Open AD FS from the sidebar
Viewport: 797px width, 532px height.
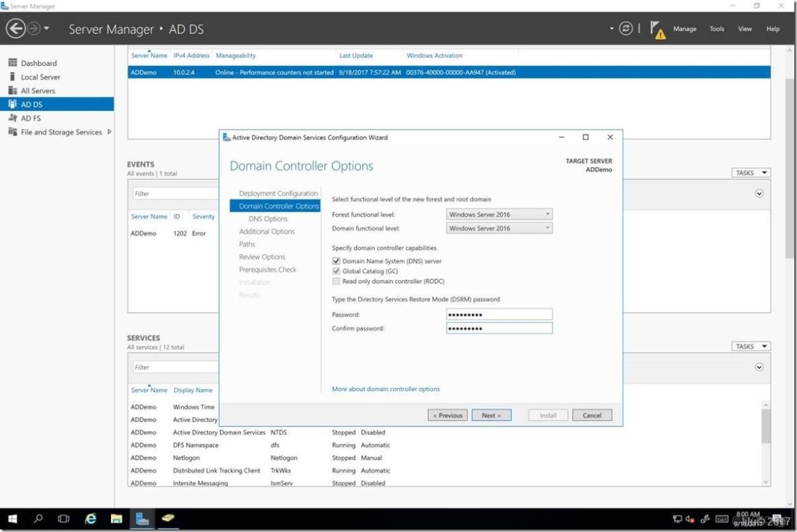coord(30,118)
